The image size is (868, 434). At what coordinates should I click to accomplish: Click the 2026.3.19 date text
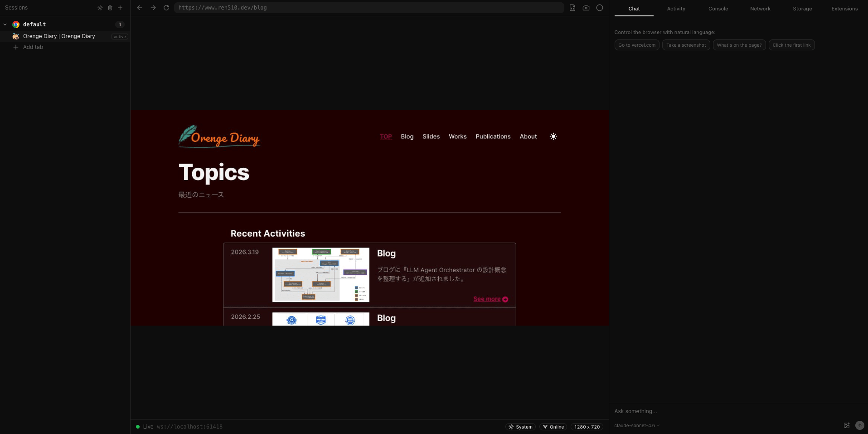[245, 252]
